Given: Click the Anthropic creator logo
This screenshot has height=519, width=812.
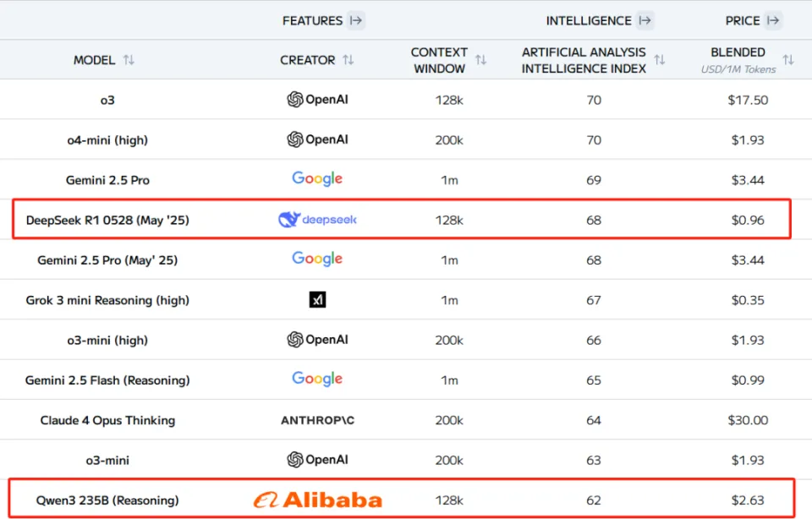Looking at the screenshot, I should tap(317, 420).
